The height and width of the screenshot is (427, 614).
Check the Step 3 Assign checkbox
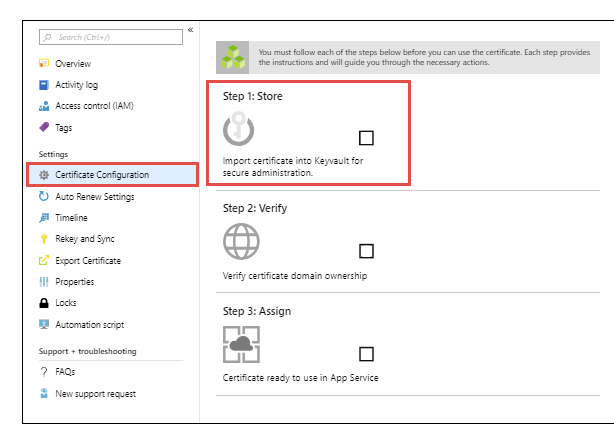click(366, 354)
